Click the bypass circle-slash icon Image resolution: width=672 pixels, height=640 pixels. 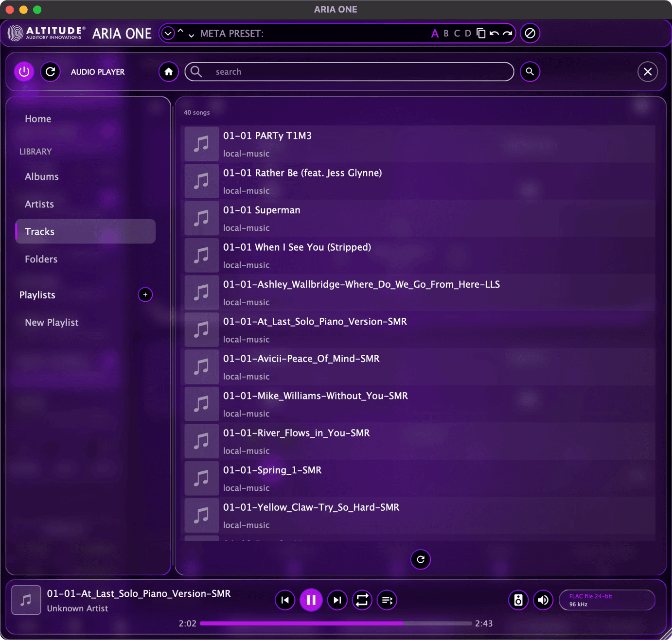tap(530, 33)
